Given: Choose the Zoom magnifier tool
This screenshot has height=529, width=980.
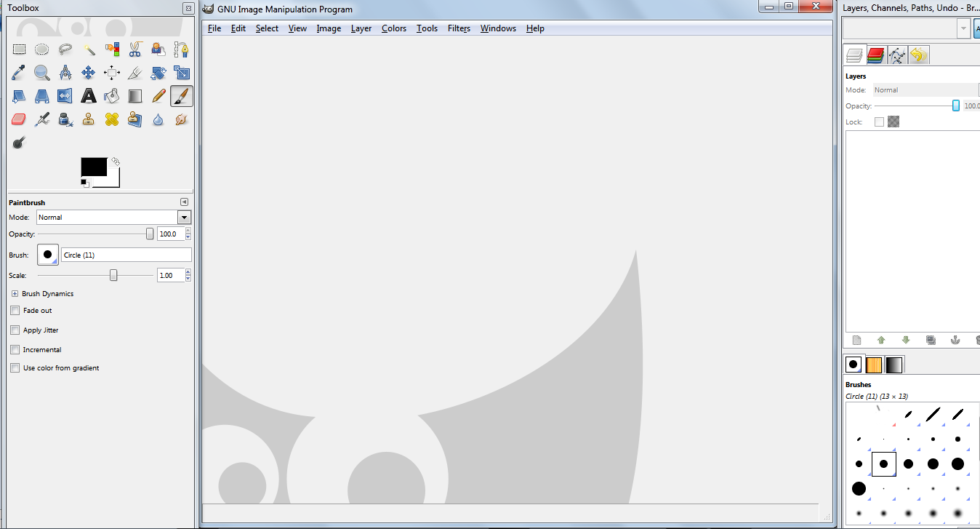Looking at the screenshot, I should tap(42, 73).
